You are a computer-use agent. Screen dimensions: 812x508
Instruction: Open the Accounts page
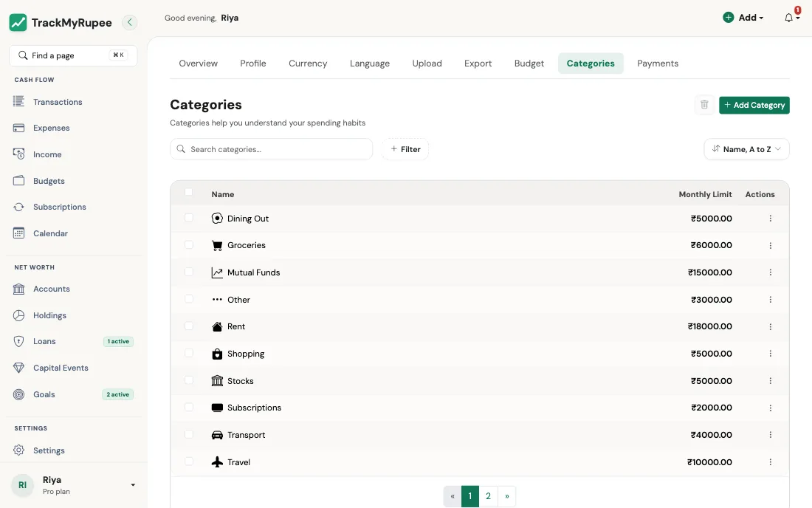(x=51, y=289)
